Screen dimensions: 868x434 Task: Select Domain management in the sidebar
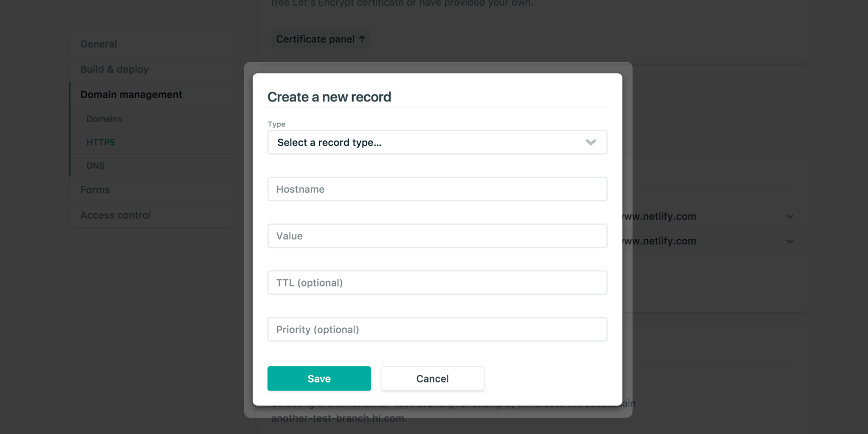click(131, 94)
